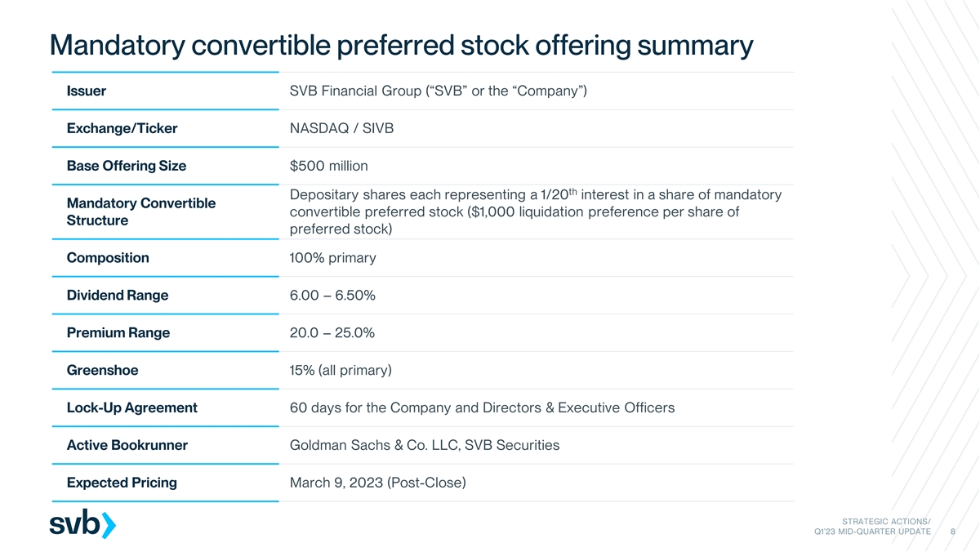Screen dimensions: 980x552
Task: Click the $500 million value
Action: (328, 166)
